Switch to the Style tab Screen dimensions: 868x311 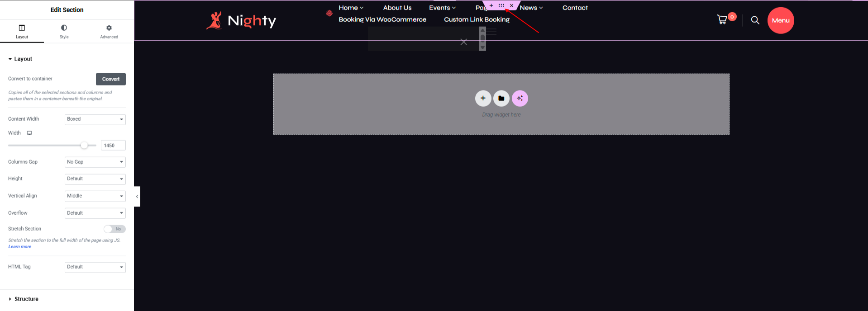[x=64, y=32]
